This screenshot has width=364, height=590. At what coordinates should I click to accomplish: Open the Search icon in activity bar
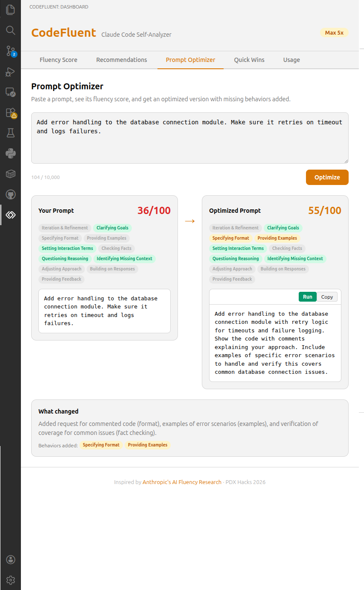point(10,30)
